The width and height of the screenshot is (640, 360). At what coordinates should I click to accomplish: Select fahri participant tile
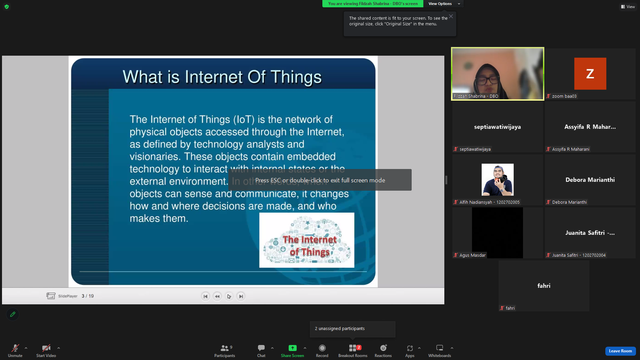coord(544,286)
